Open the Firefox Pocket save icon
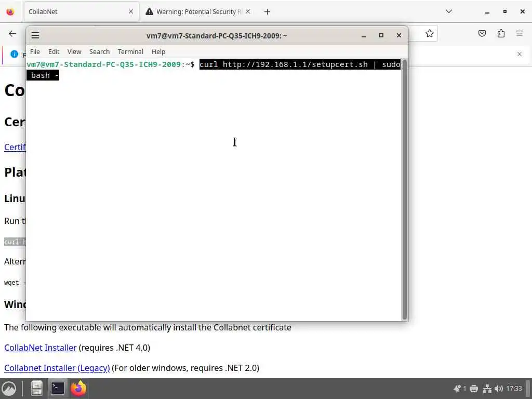 482,33
